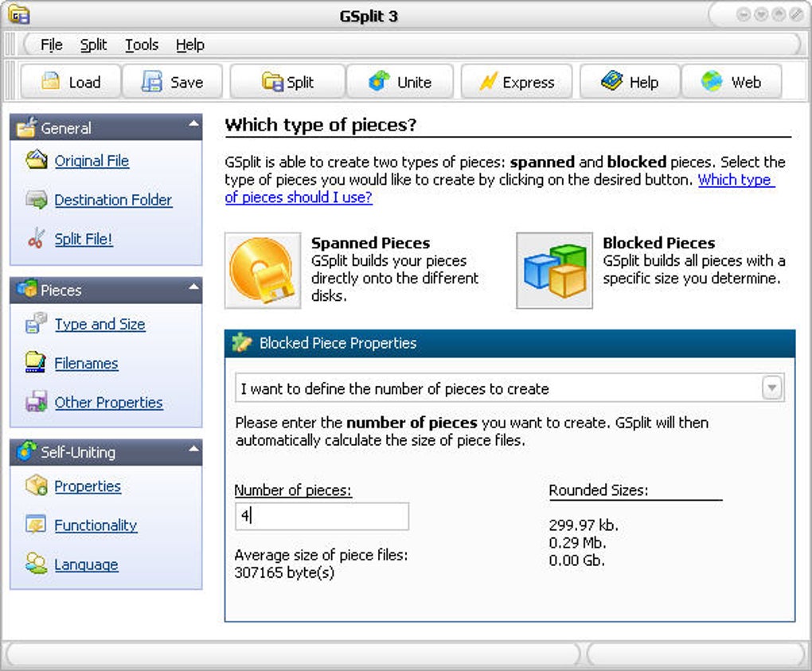Image resolution: width=812 pixels, height=671 pixels.
Task: Click the Split toolbar button
Action: click(287, 81)
